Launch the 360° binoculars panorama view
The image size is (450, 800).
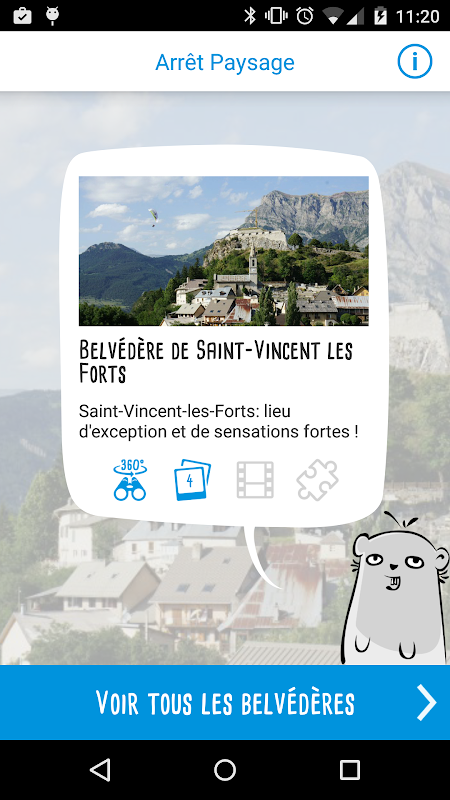[130, 480]
